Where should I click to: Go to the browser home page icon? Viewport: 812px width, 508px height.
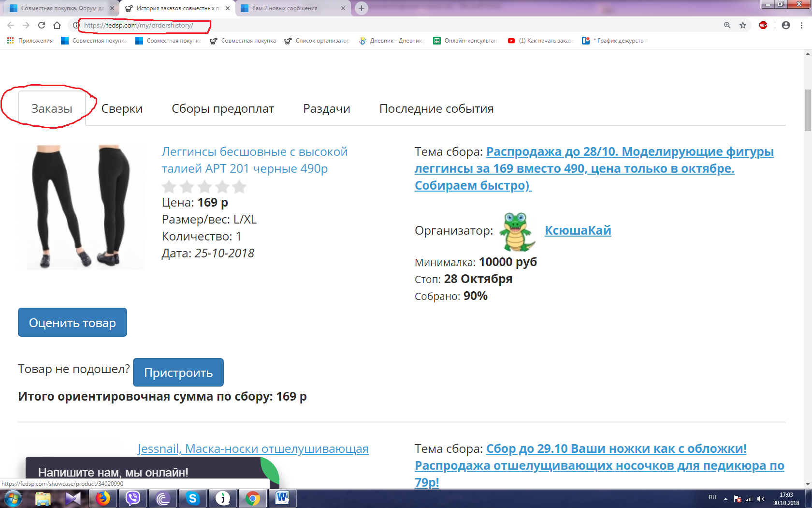click(x=57, y=25)
